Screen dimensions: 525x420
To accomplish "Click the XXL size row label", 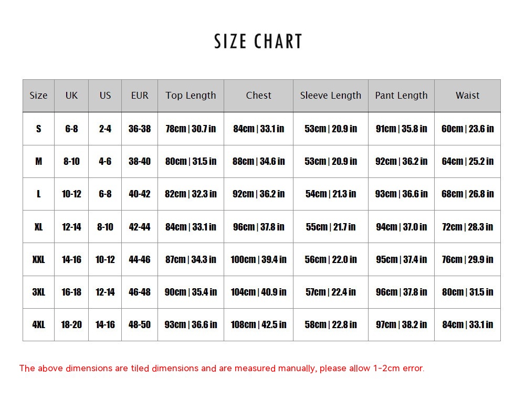I will click(38, 259).
